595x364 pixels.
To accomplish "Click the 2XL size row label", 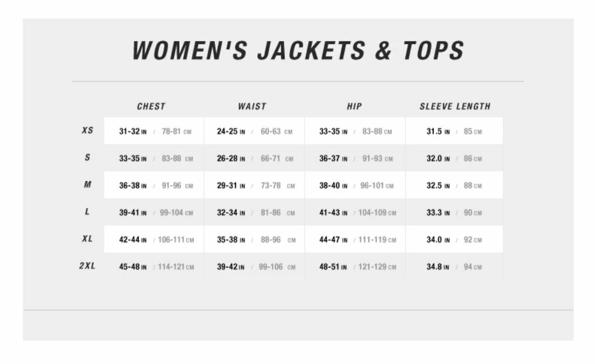I will tap(87, 266).
